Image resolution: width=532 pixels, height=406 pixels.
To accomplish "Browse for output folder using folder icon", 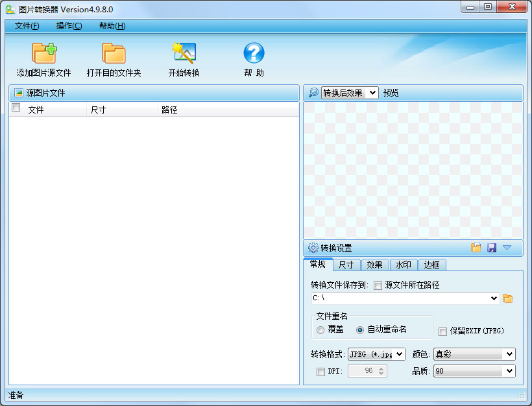I will [508, 298].
